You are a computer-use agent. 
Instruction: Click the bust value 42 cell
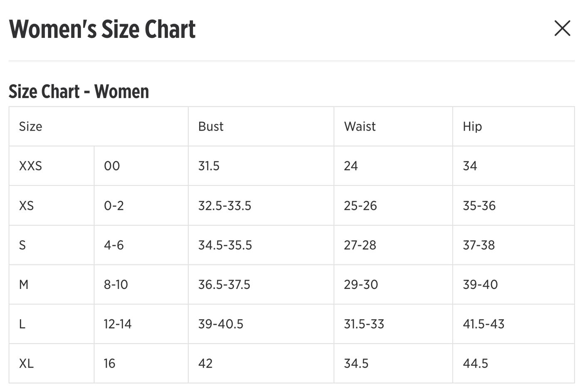click(261, 363)
